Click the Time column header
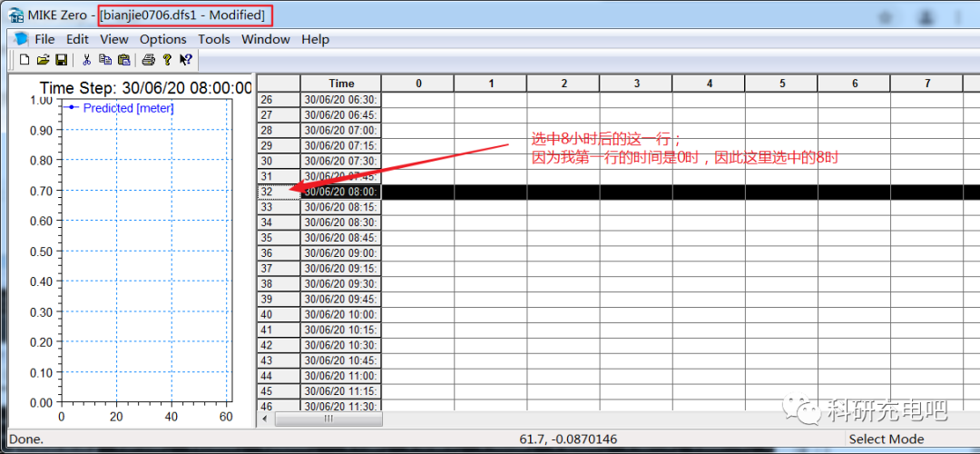This screenshot has width=980, height=454. pos(341,84)
